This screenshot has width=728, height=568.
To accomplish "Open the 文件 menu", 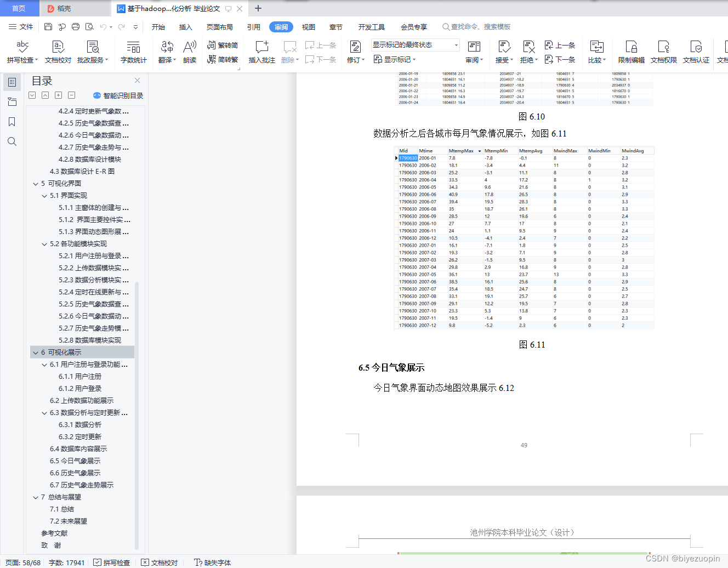I will pyautogui.click(x=21, y=26).
